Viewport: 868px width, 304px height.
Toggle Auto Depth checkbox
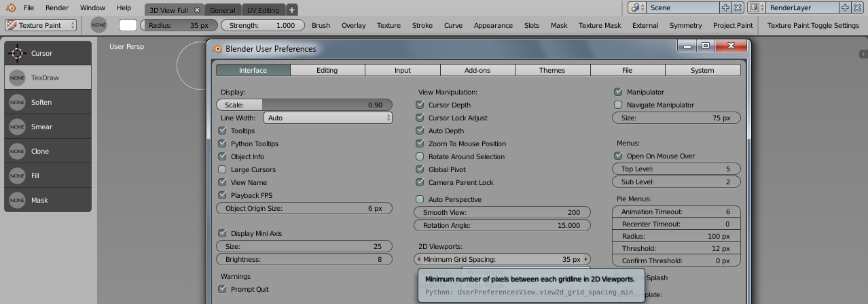click(420, 131)
